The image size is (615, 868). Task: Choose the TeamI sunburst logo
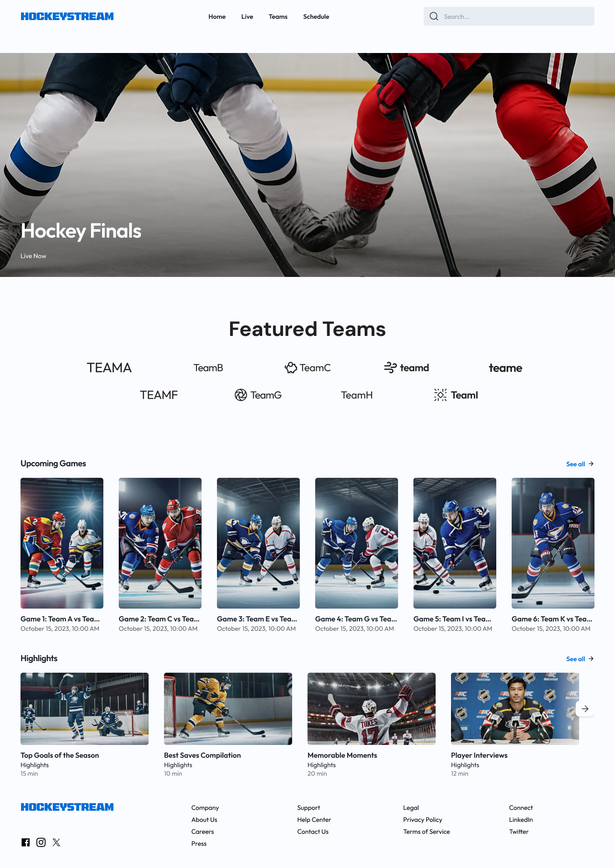tap(456, 395)
